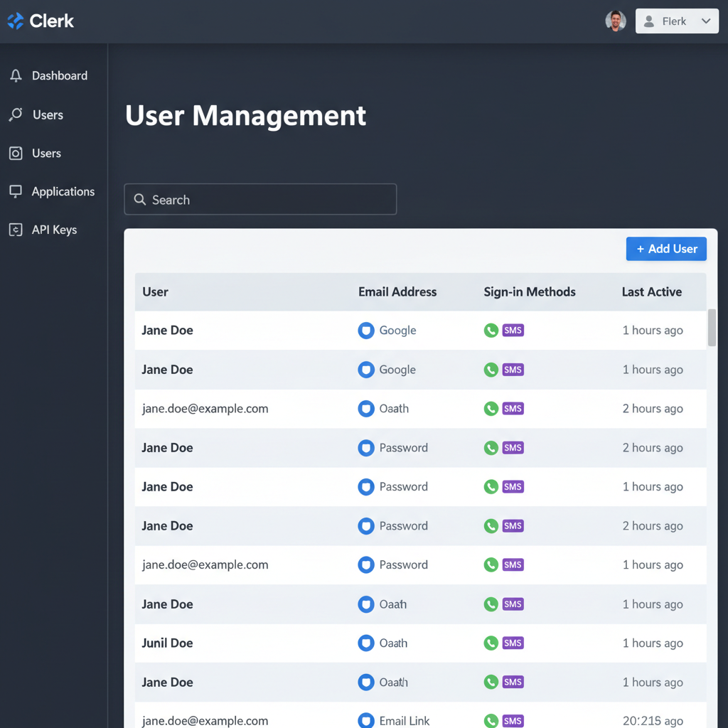The width and height of the screenshot is (728, 728).
Task: Click the SMS badge in Junil Doe row
Action: (513, 643)
